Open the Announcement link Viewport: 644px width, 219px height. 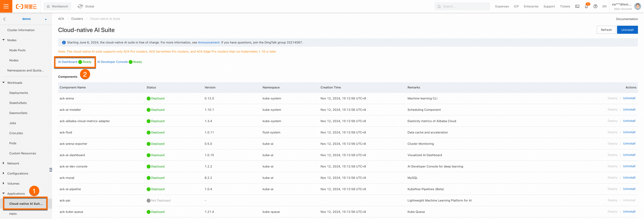[209, 43]
